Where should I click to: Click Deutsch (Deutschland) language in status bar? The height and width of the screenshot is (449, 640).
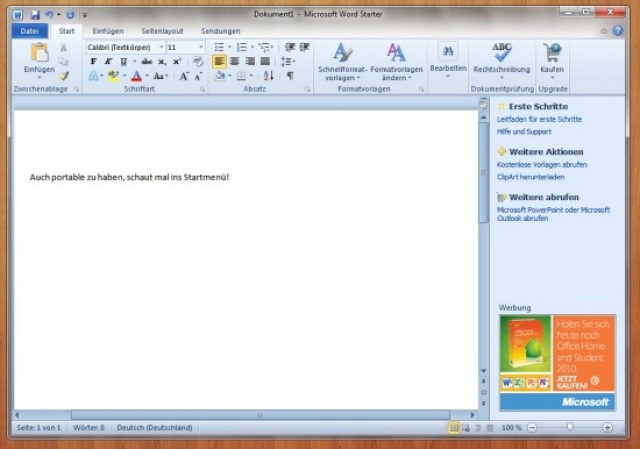(154, 428)
